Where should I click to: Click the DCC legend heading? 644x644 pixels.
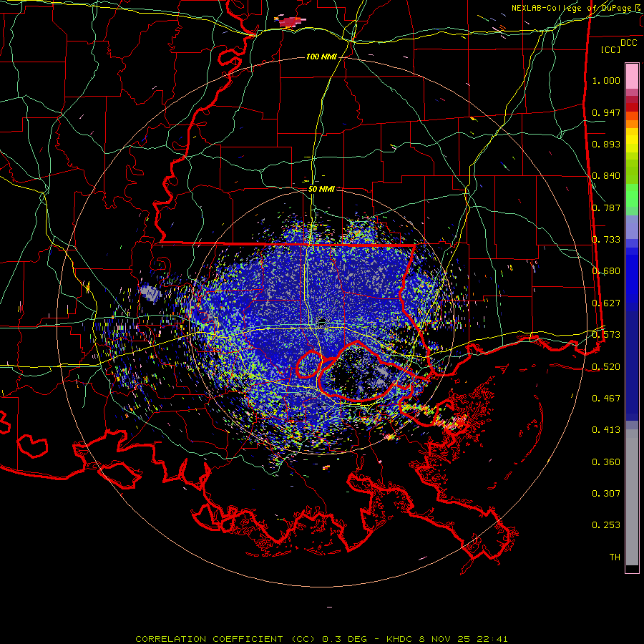pos(628,43)
